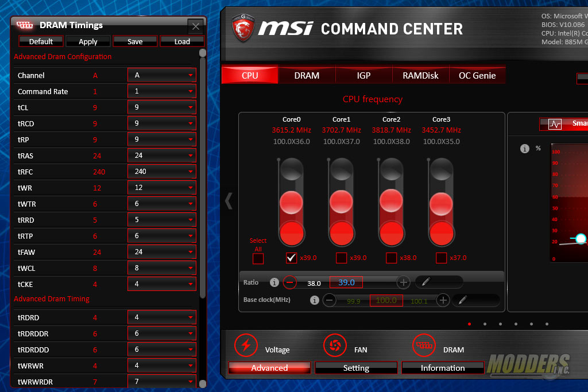This screenshot has width=588, height=392.
Task: Click the Core0 frequency slider knob
Action: click(x=291, y=203)
